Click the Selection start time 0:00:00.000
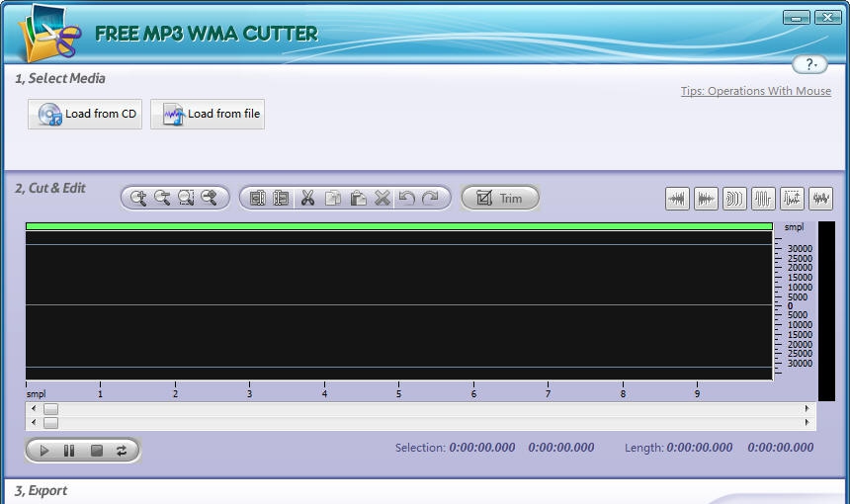 (x=482, y=448)
